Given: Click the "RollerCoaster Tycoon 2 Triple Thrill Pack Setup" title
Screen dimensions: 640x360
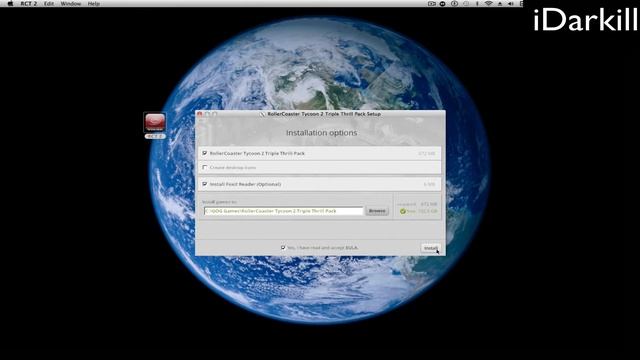Looking at the screenshot, I should pyautogui.click(x=324, y=114).
